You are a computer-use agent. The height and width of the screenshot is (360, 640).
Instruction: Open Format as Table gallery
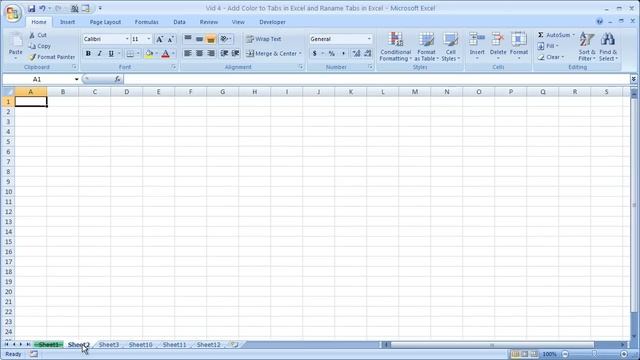(427, 47)
